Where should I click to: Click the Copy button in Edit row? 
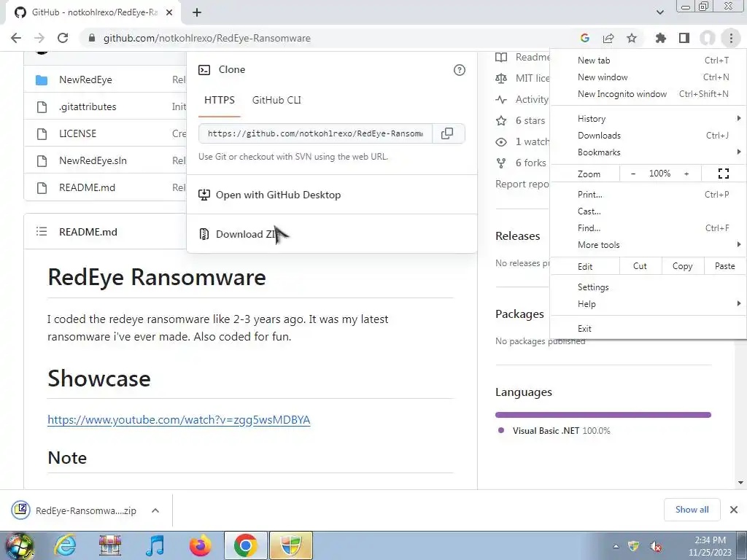(x=682, y=266)
